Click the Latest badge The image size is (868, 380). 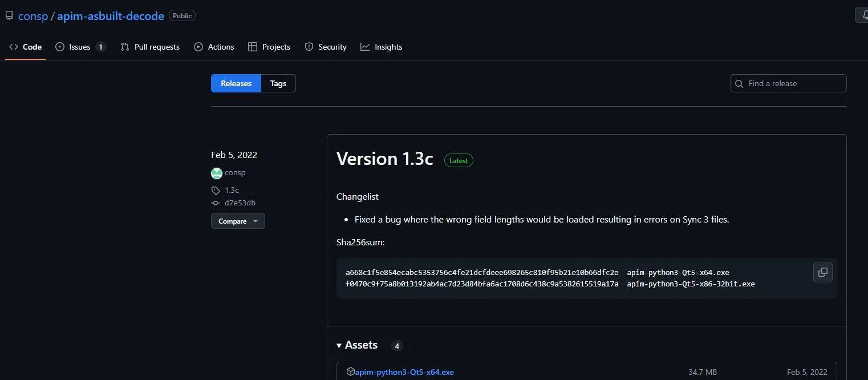(459, 161)
